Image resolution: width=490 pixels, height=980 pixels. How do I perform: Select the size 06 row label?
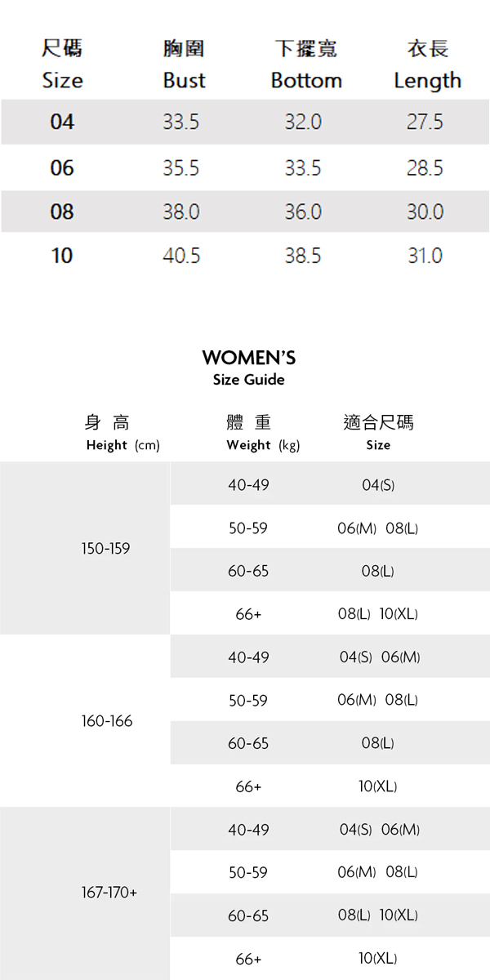(62, 168)
